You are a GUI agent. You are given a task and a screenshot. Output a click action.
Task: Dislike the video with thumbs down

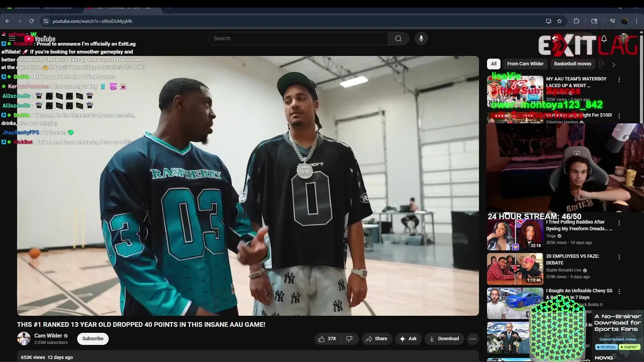[349, 339]
